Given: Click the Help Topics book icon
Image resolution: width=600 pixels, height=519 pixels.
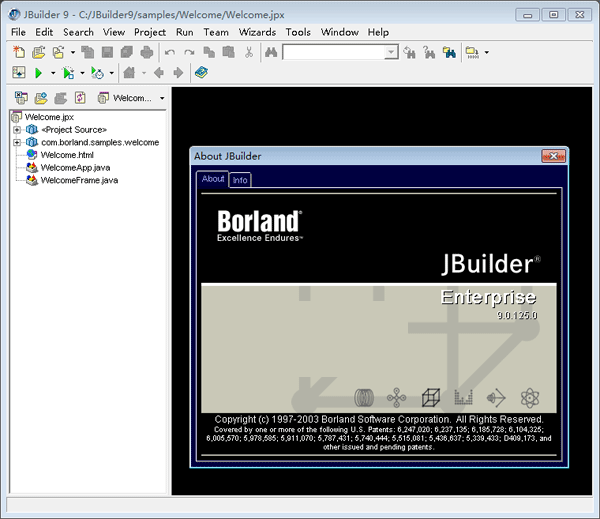Looking at the screenshot, I should 201,73.
